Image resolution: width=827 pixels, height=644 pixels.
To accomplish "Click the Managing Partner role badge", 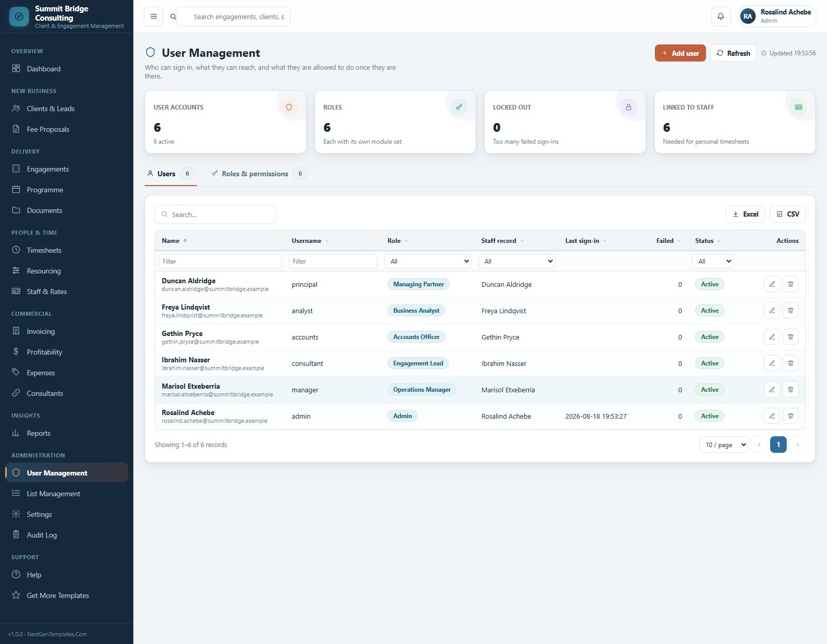I will (x=419, y=284).
